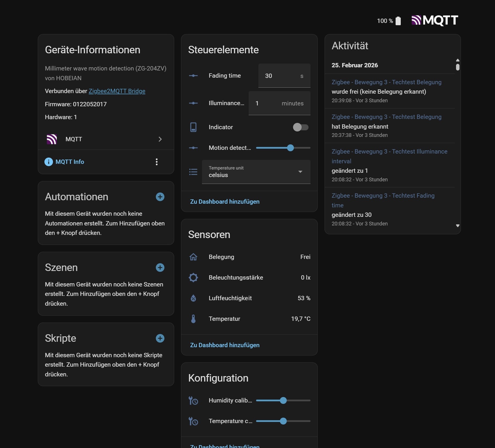Click the Beleuchtungsstärke brightness icon
Viewport: 495px width, 448px height.
coord(193,278)
